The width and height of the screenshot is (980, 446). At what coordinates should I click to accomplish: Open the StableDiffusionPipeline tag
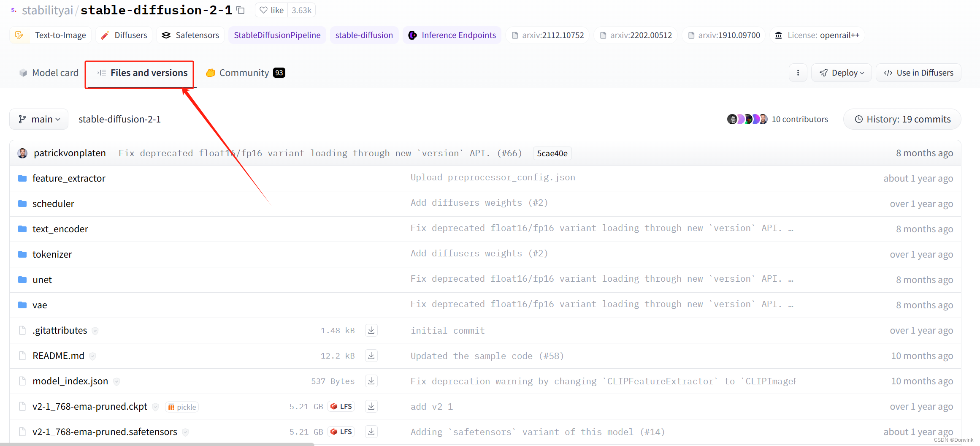(x=277, y=35)
